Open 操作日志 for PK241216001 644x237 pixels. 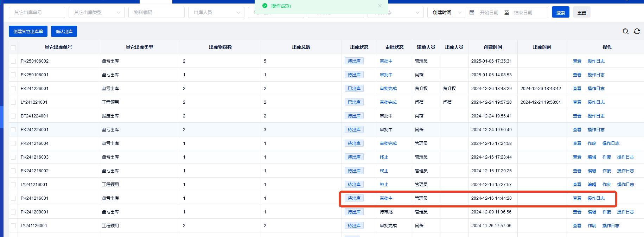(x=596, y=198)
